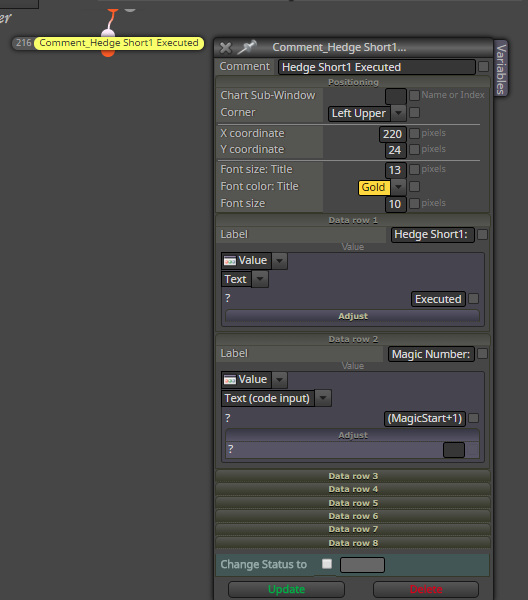Select the Comment_Hedge Short1 Executed block
Viewport: 528px width, 600px height.
click(x=119, y=43)
